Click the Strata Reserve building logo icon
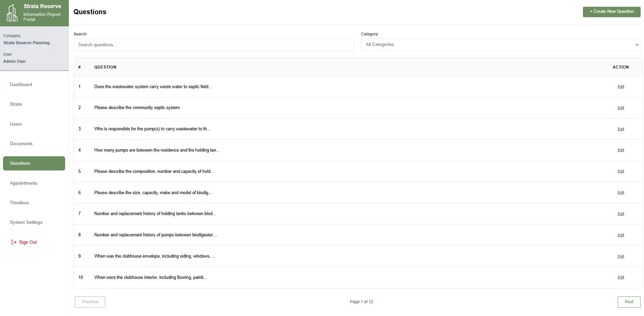 pos(12,13)
